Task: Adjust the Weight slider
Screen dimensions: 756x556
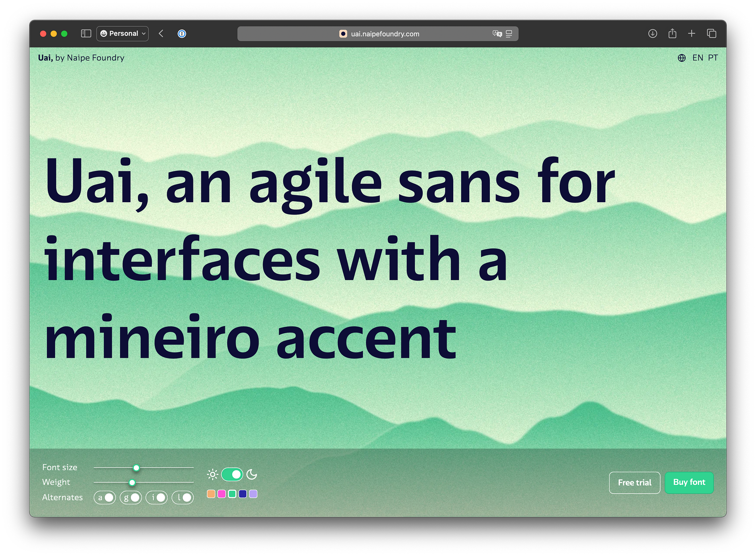Action: [x=144, y=482]
